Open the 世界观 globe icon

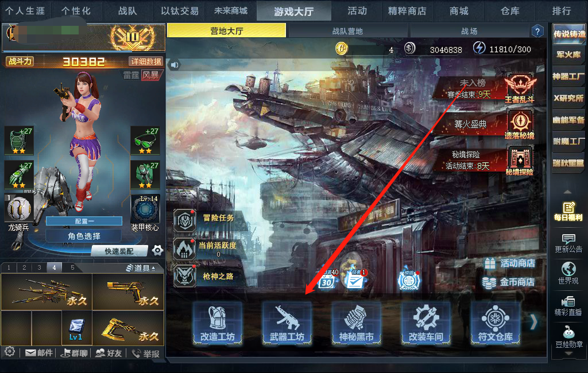click(568, 273)
